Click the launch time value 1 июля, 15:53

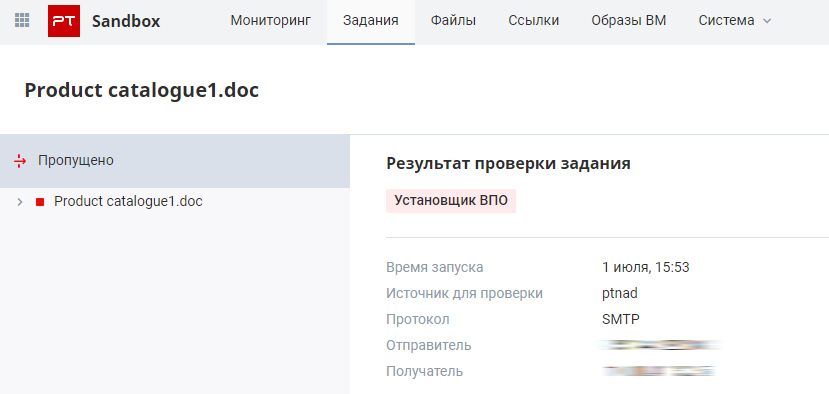[x=646, y=268]
